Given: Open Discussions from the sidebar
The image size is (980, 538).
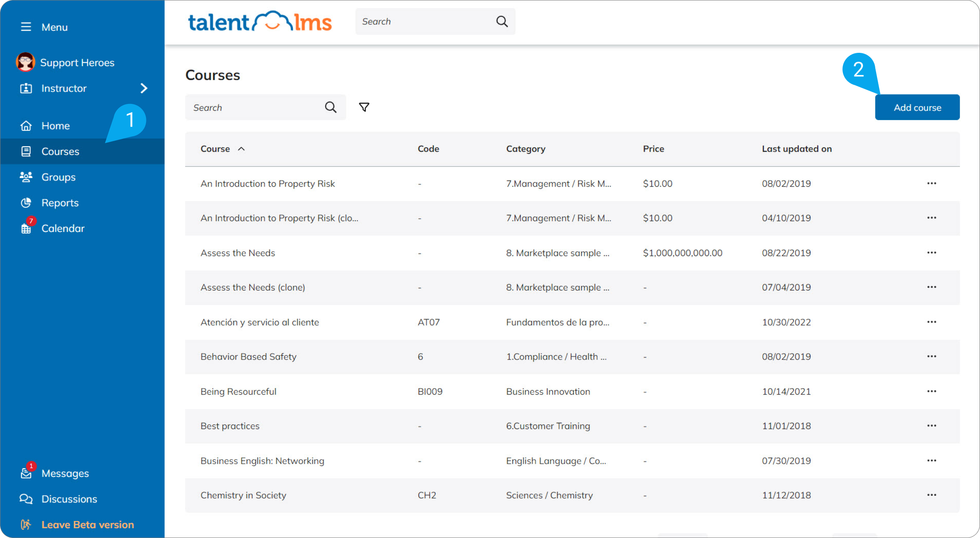Looking at the screenshot, I should pos(69,499).
